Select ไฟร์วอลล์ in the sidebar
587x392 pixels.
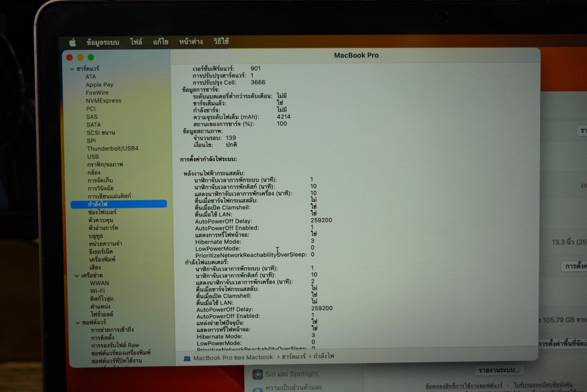(x=102, y=314)
